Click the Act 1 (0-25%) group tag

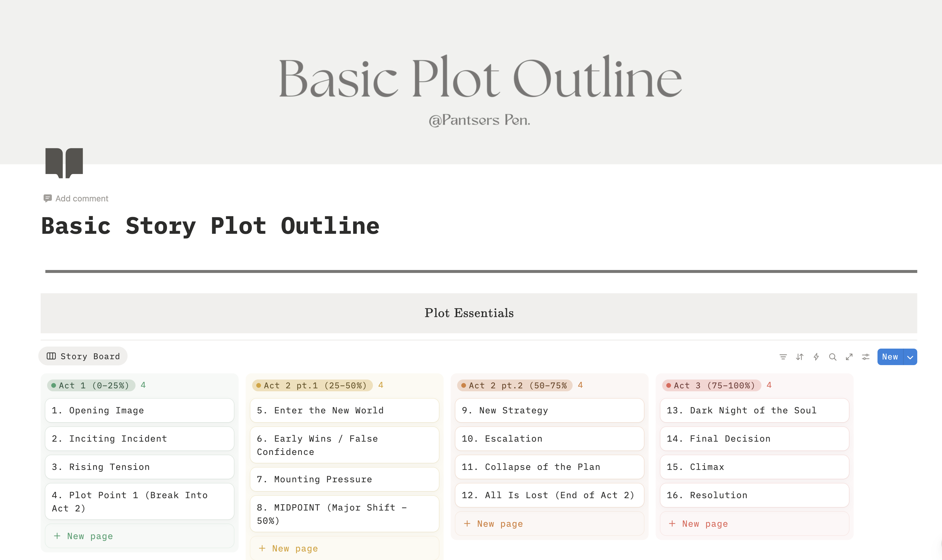click(x=91, y=385)
